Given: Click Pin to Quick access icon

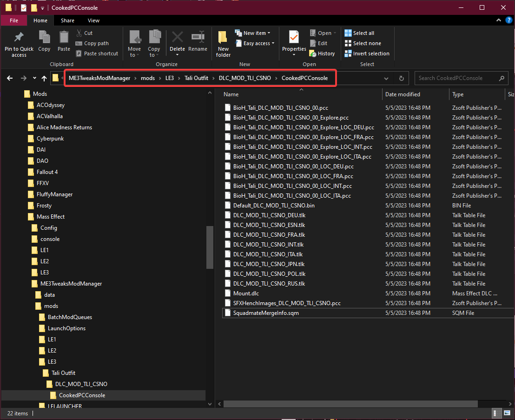Looking at the screenshot, I should click(19, 37).
